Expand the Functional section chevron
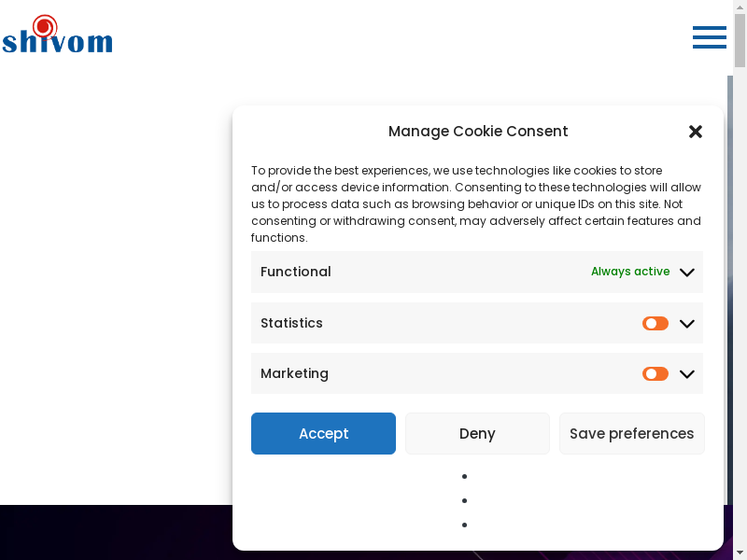The width and height of the screenshot is (747, 560). (687, 273)
